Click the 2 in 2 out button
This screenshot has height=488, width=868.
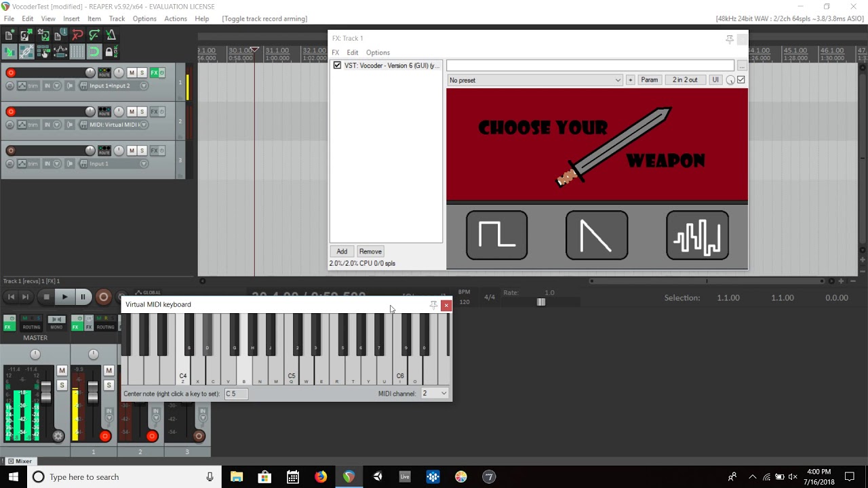click(685, 80)
